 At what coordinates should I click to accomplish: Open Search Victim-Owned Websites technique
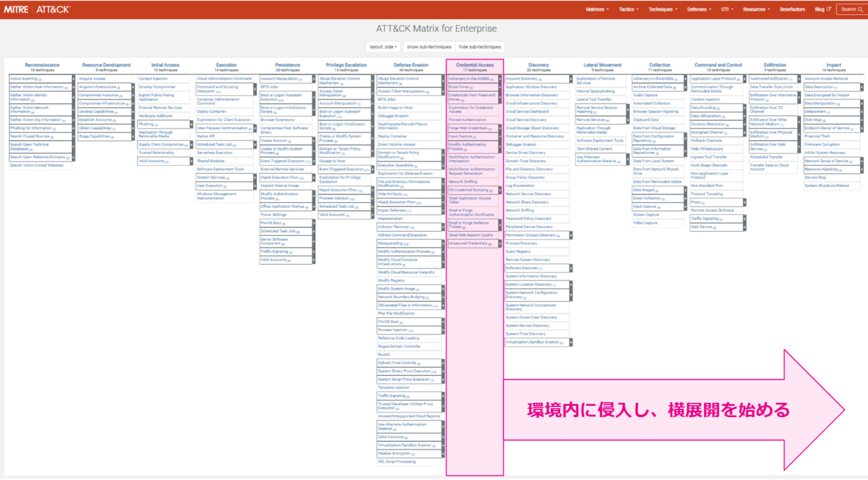point(37,165)
